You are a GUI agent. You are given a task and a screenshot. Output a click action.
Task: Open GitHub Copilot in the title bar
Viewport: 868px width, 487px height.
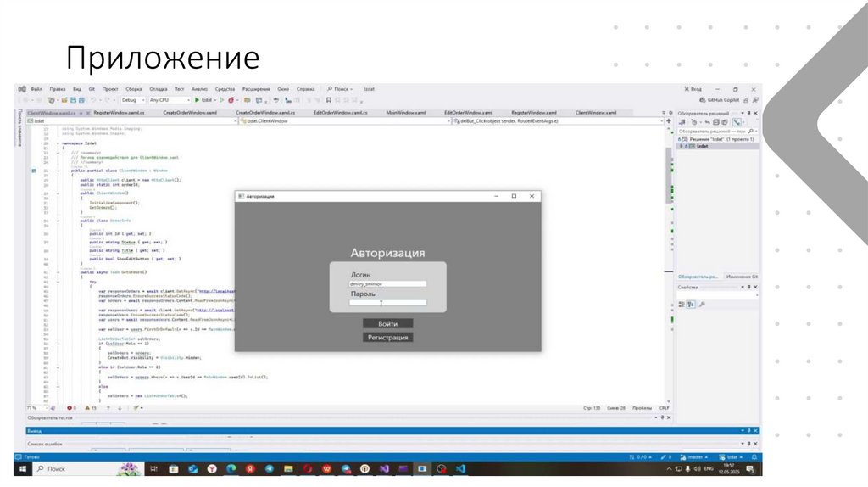pyautogui.click(x=719, y=100)
